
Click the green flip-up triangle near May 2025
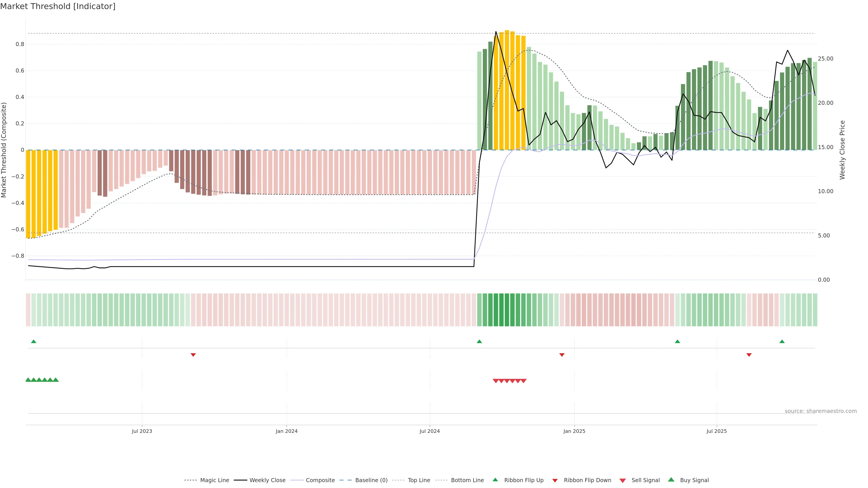click(677, 342)
